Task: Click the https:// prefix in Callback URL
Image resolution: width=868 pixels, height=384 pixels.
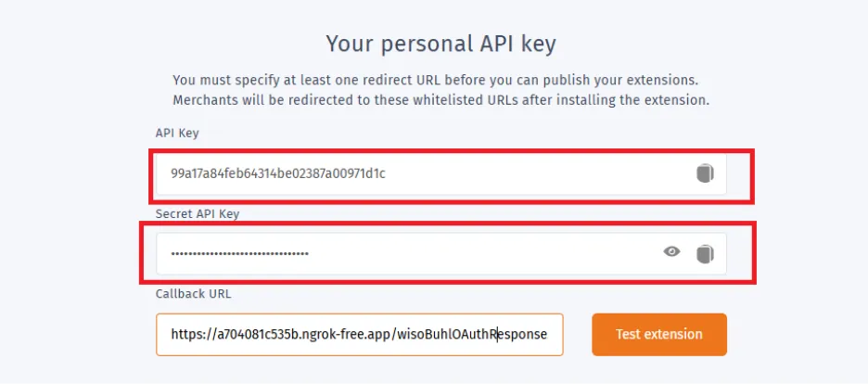Action: 191,334
